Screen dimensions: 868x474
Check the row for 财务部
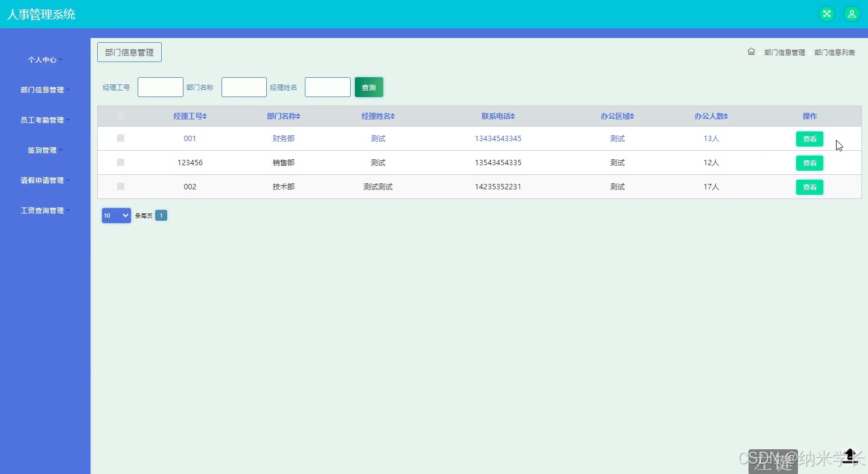pos(121,138)
